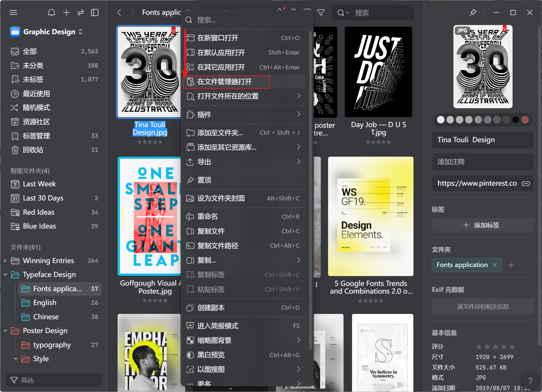The height and width of the screenshot is (392, 542).
Task: Pick the white color swatch in inspector
Action: tap(441, 120)
